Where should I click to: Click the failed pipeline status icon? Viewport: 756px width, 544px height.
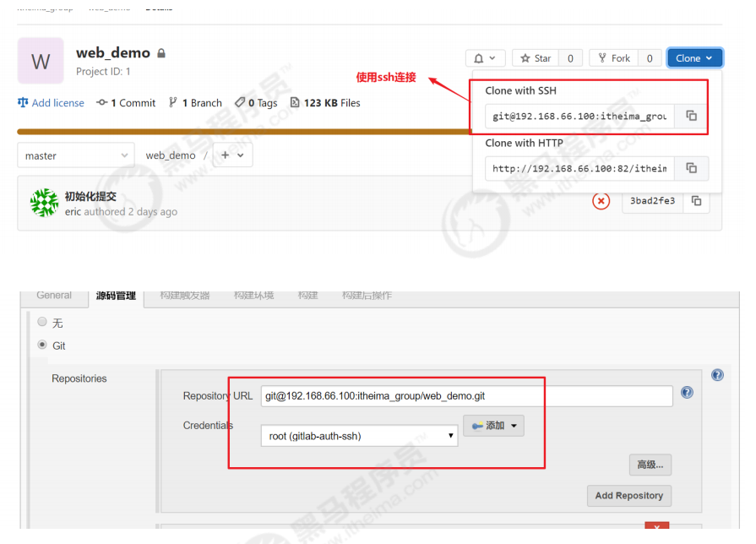(601, 201)
